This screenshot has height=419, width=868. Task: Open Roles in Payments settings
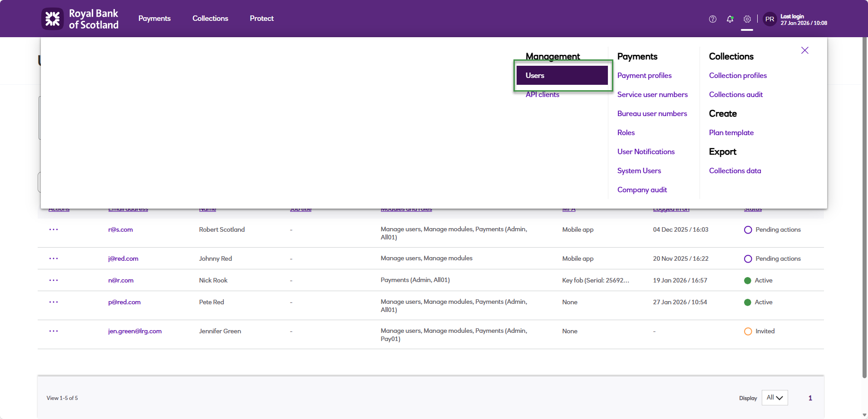pyautogui.click(x=626, y=132)
